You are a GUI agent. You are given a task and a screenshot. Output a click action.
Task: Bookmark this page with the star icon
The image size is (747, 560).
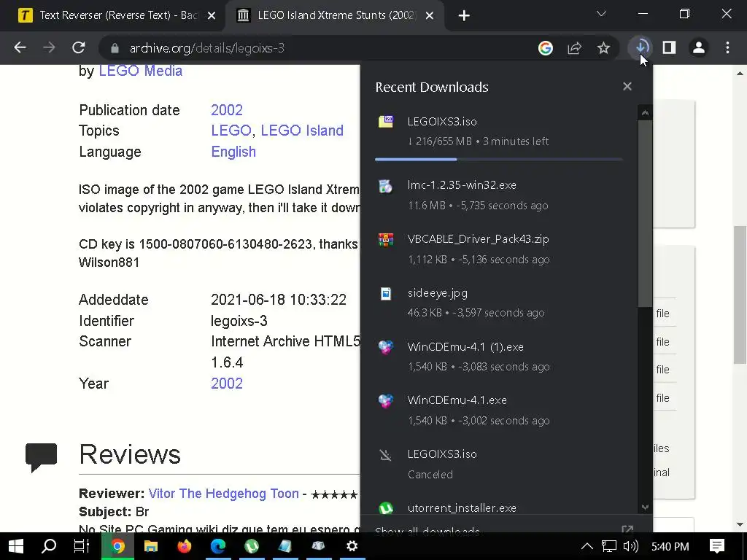tap(603, 48)
